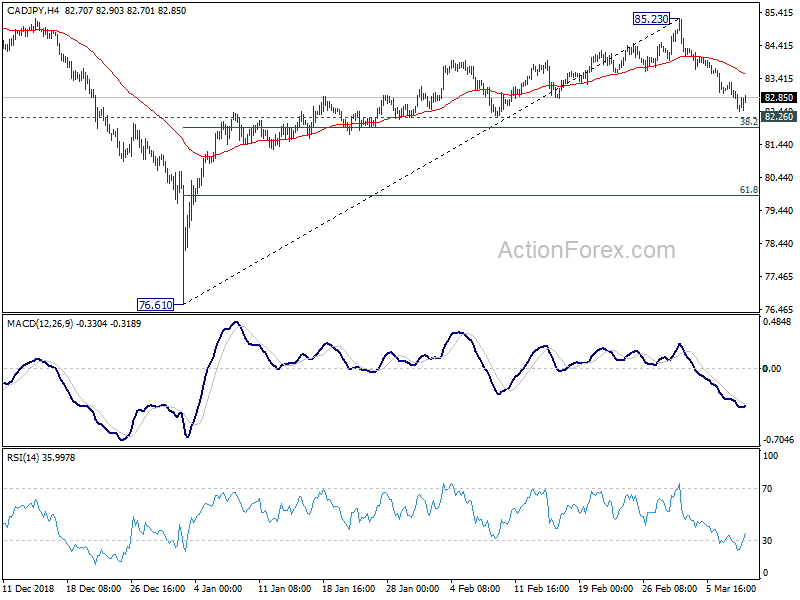Viewport: 800px width, 600px height.
Task: Click the CADJPY,H4 chart title
Action: pyautogui.click(x=33, y=10)
